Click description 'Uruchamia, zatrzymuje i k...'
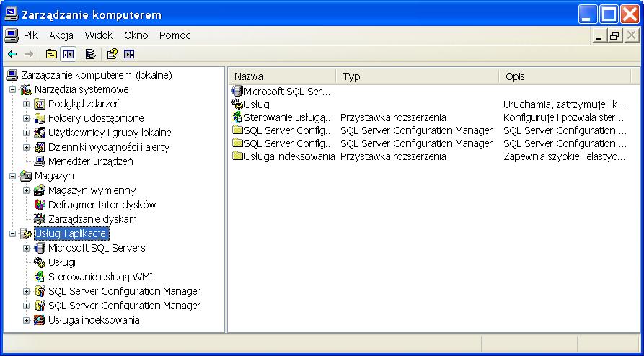Screen dimensions: 644x356 coord(565,104)
